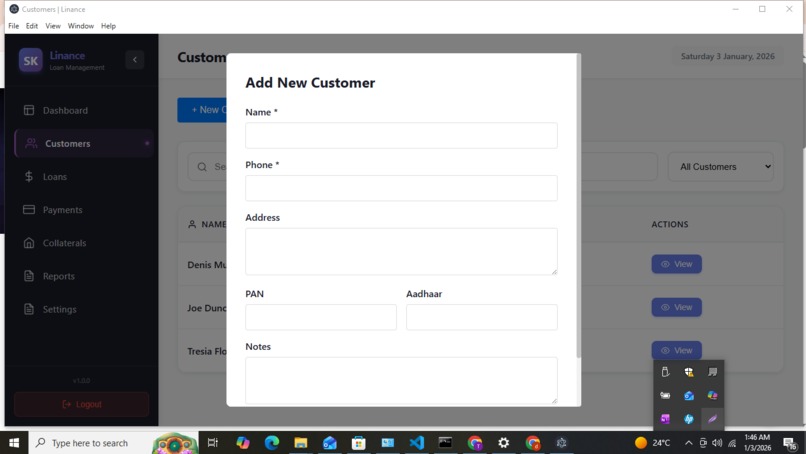Screen dimensions: 806x454
Task: Click into the Phone field
Action: 401,188
